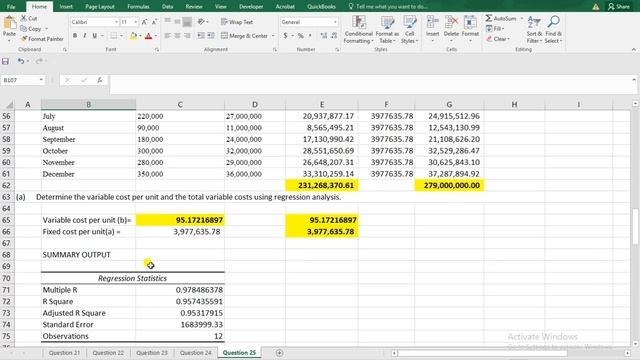
Task: Click the Copy icon
Action: tap(24, 29)
